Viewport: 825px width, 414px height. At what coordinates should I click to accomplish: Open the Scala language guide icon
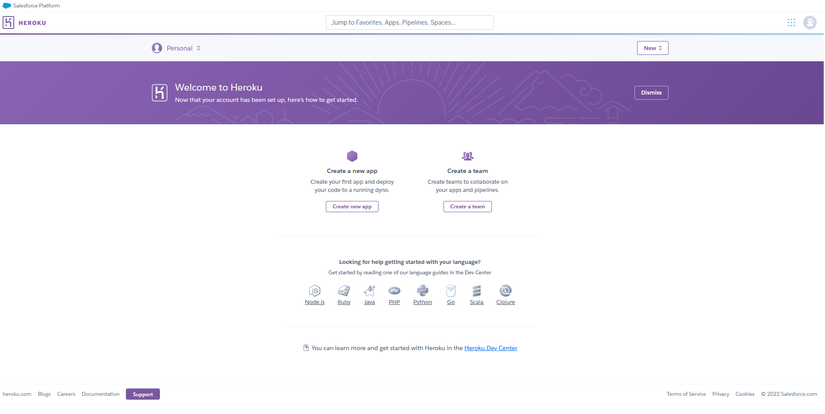(x=477, y=291)
